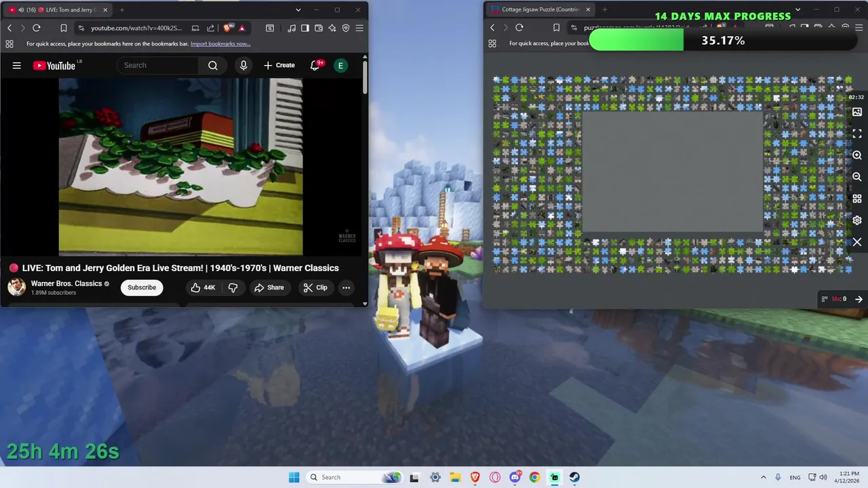Click the puzzle bottom-right arrow
This screenshot has width=868, height=488.
pos(859,299)
